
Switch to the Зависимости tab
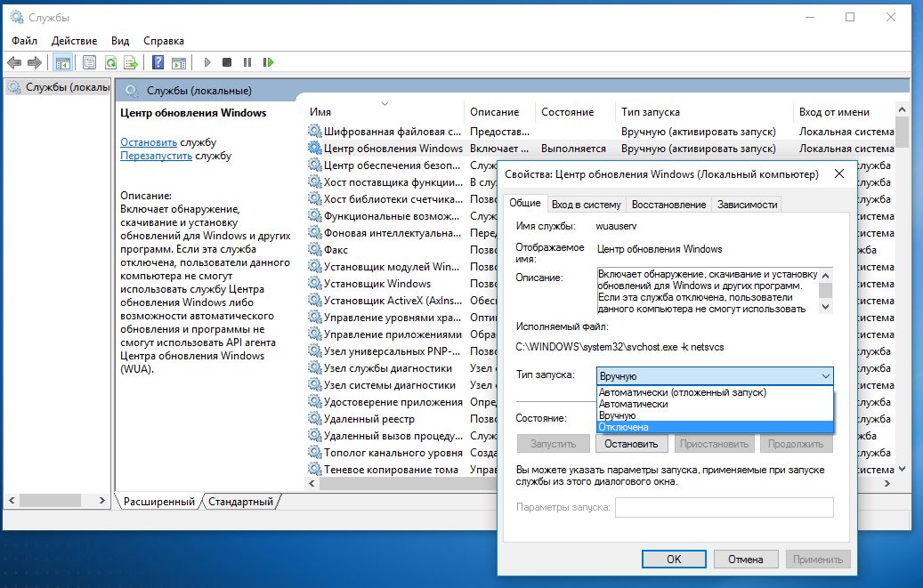747,205
